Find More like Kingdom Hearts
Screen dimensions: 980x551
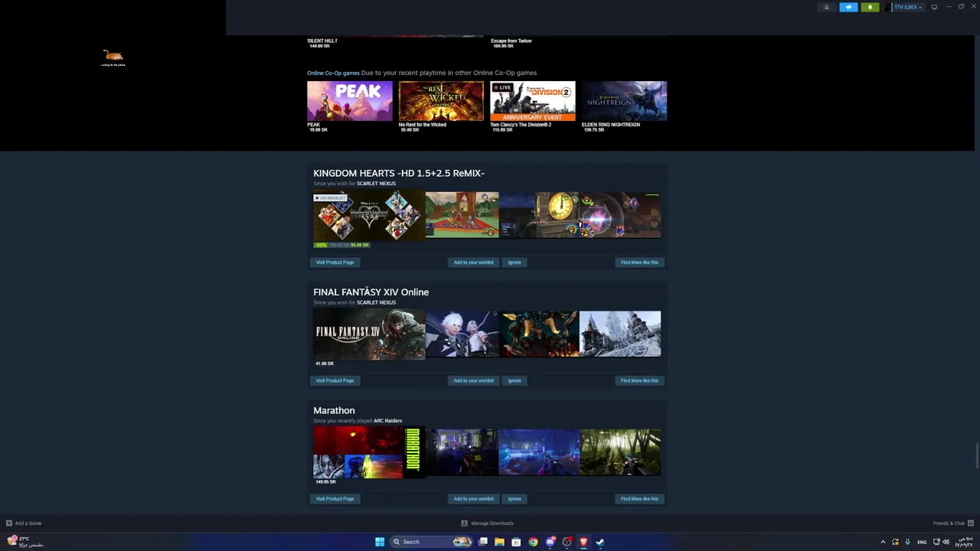tap(639, 262)
